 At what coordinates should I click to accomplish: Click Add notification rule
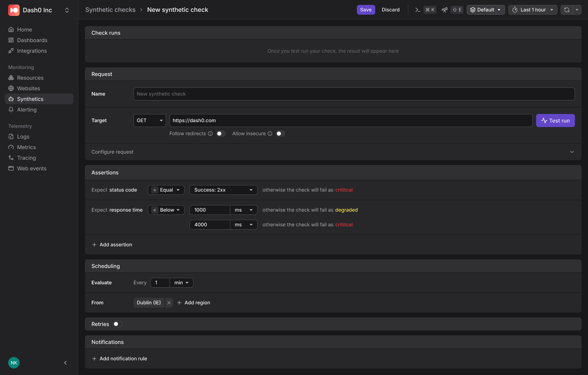(x=120, y=359)
